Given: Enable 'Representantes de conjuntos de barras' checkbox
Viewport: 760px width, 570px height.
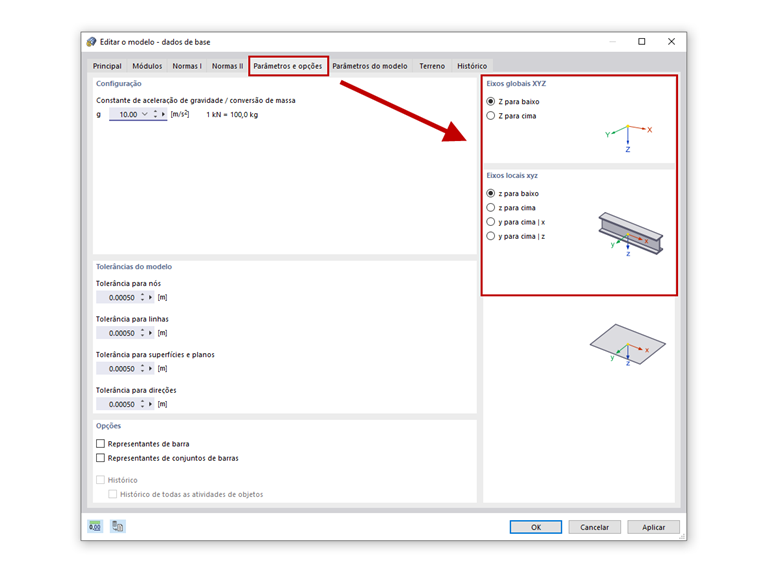Looking at the screenshot, I should coord(100,458).
